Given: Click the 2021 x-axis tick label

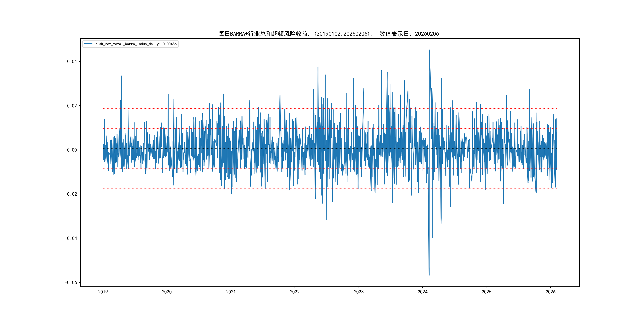Looking at the screenshot, I should [x=231, y=292].
